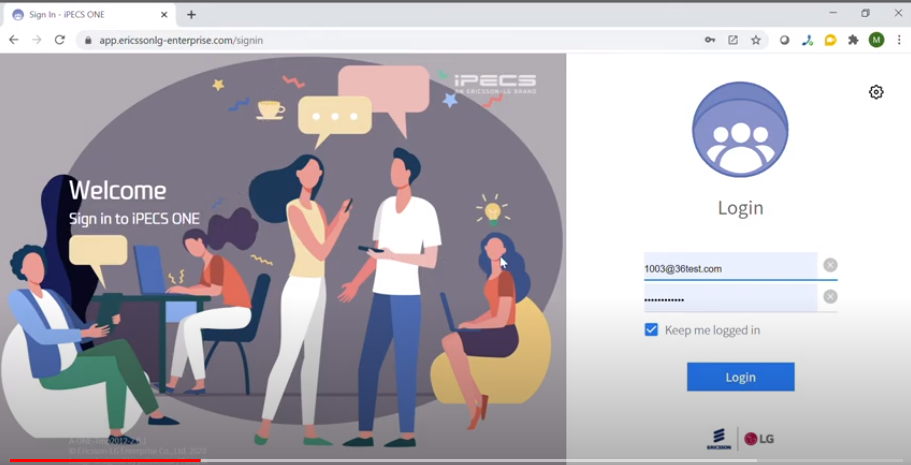Click the gray circular extension icon
This screenshot has height=465, width=911.
click(784, 40)
